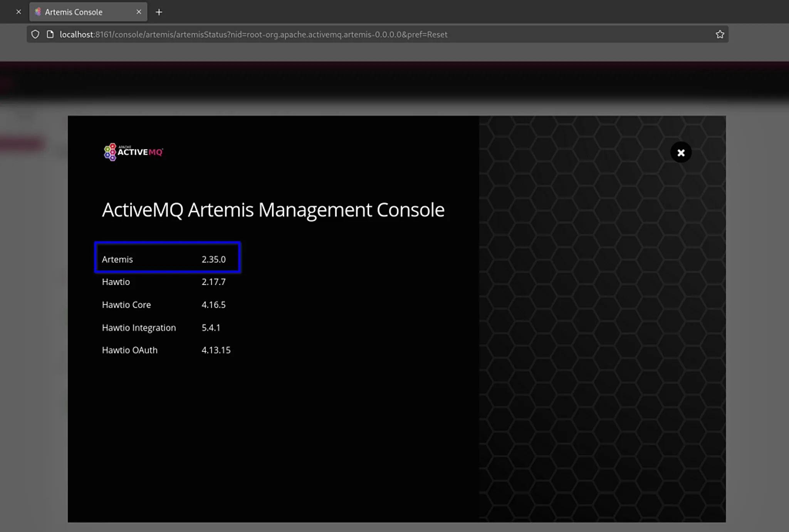
Task: Close the About dialog with X button
Action: (681, 152)
